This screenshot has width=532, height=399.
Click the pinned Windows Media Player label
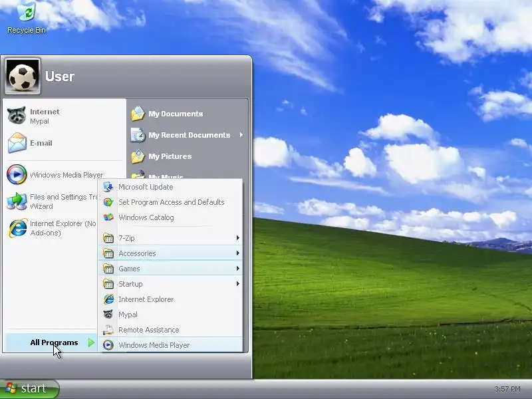[66, 175]
